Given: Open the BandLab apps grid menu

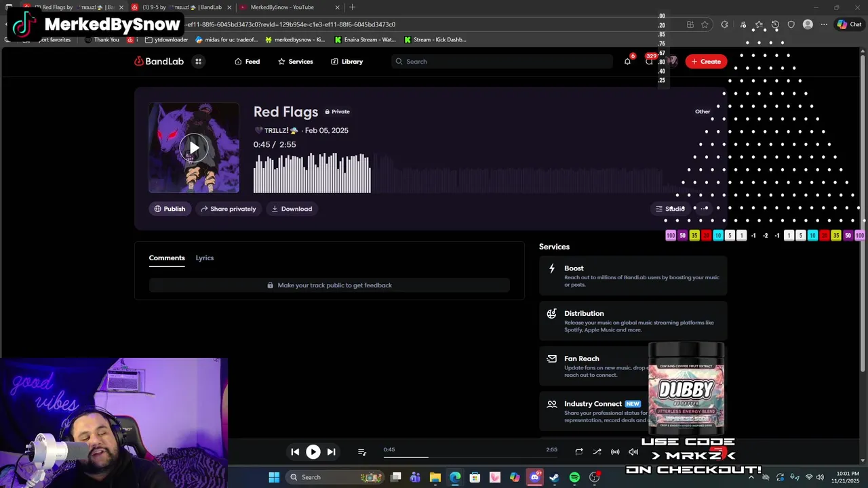Looking at the screenshot, I should [x=199, y=61].
